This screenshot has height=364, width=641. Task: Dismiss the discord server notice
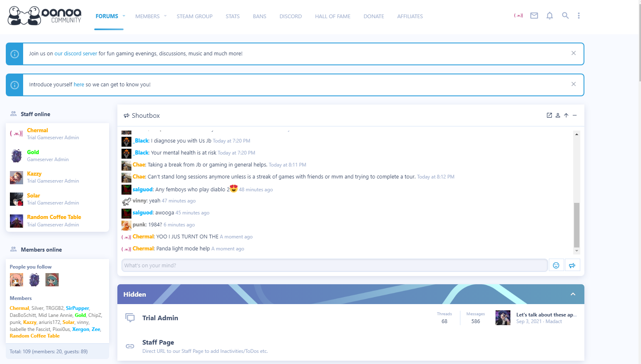point(573,53)
